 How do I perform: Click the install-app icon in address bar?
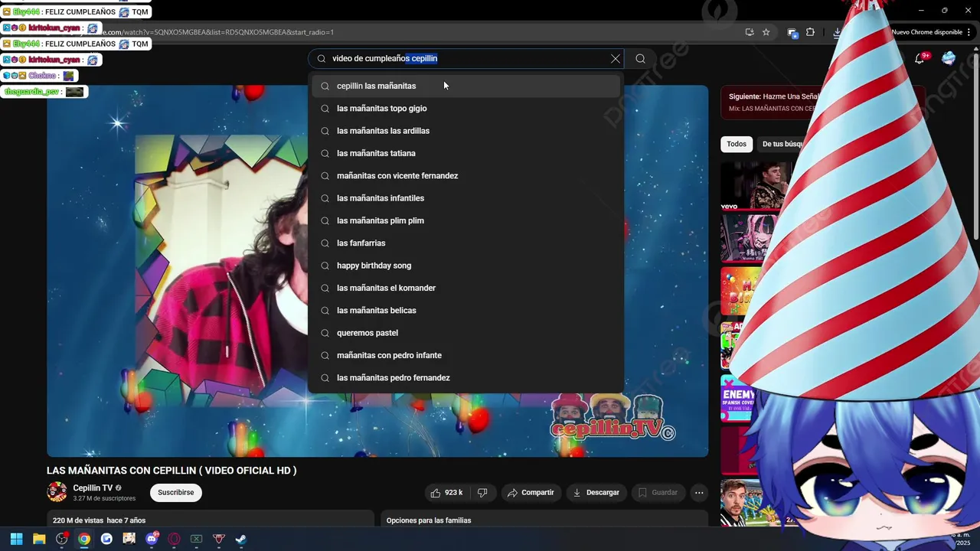point(750,32)
